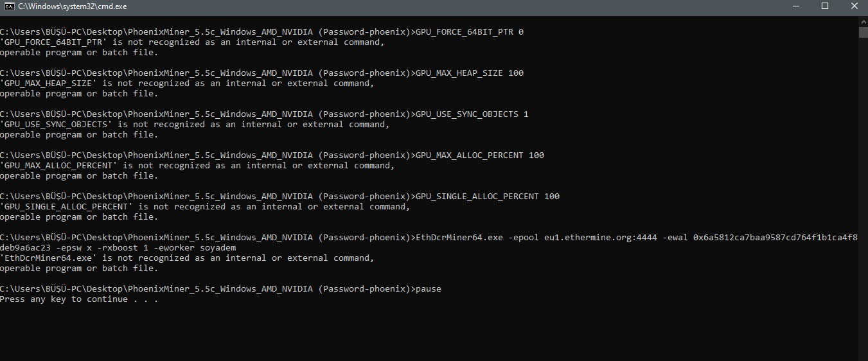Screen dimensions: 868x361
Task: Click the GPU_USE_SYNC_OBJECTS 1 command text
Action: [472, 114]
